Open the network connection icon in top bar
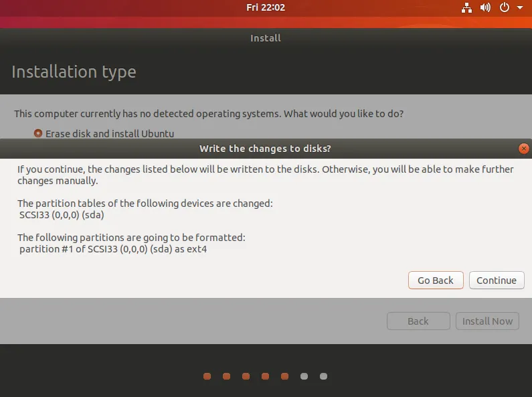532x397 pixels. pyautogui.click(x=466, y=7)
